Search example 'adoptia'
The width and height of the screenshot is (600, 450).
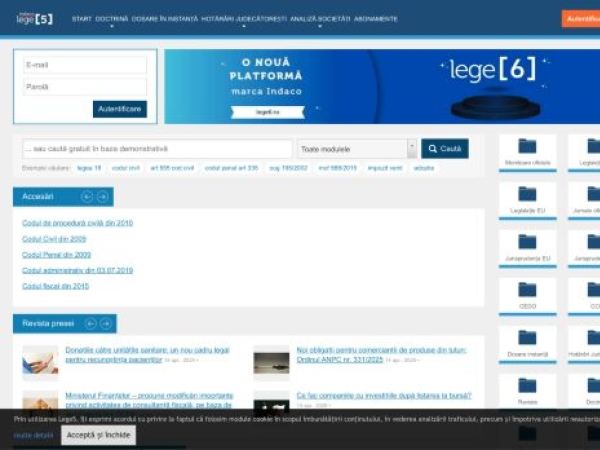click(424, 168)
